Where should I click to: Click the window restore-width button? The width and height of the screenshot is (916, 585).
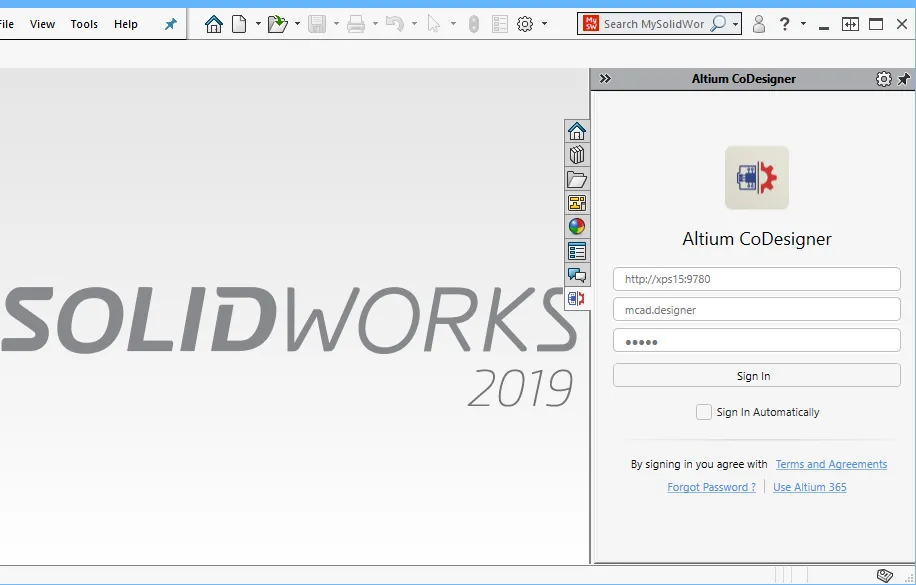[x=850, y=24]
